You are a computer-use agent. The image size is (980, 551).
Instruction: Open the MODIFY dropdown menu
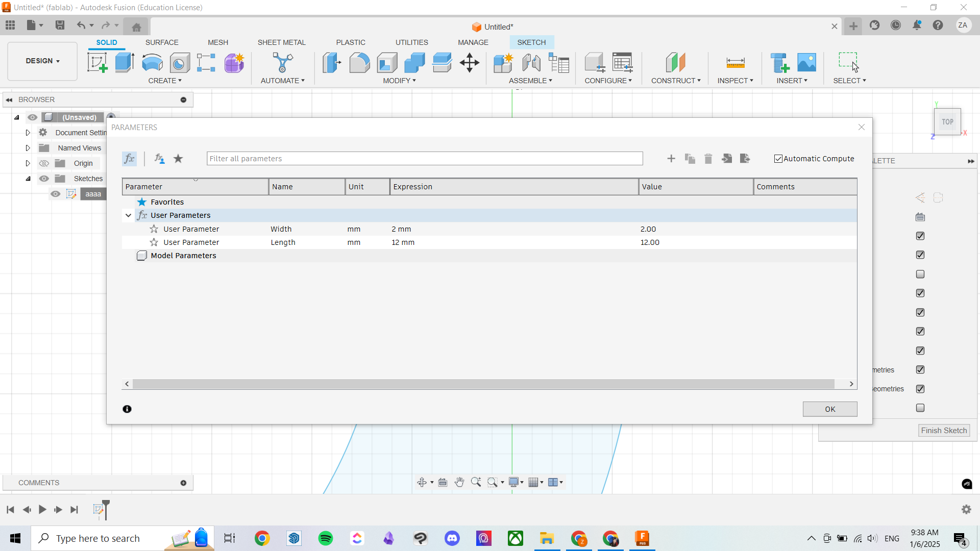tap(400, 81)
